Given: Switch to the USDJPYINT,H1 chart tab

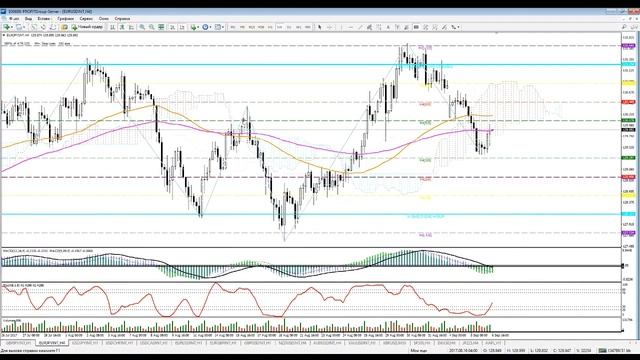Looking at the screenshot, I should pyautogui.click(x=85, y=343).
